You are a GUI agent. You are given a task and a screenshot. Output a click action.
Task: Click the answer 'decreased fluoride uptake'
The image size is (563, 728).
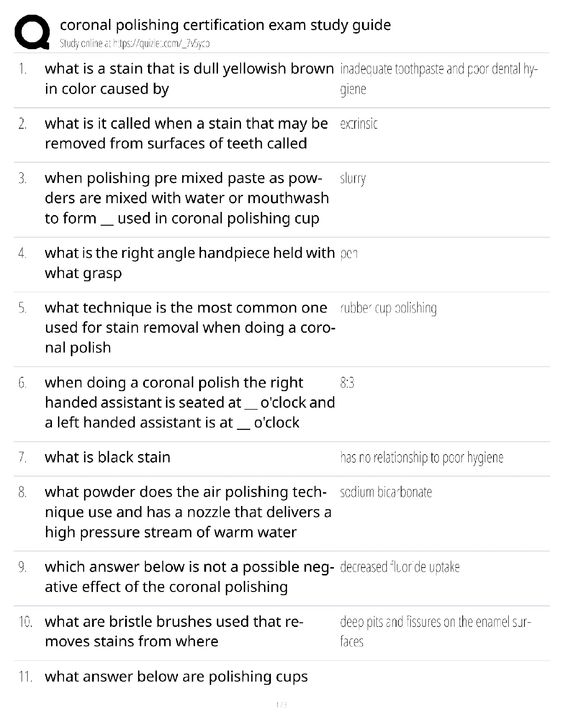pyautogui.click(x=400, y=567)
